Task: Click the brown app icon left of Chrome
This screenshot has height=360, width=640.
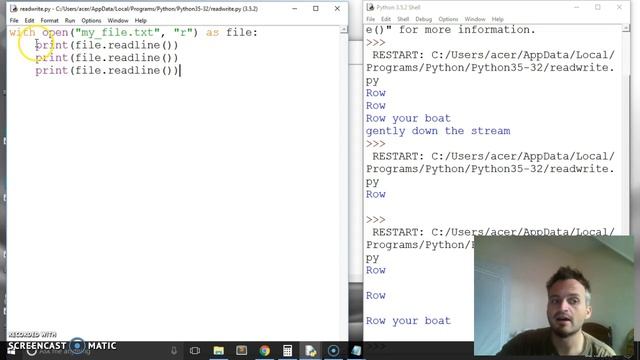Action: click(242, 350)
